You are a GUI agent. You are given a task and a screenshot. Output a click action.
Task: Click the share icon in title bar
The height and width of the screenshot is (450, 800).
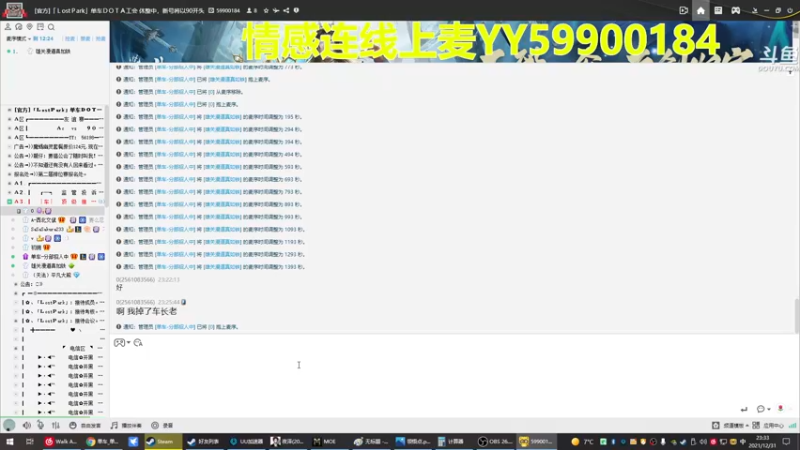[286, 10]
